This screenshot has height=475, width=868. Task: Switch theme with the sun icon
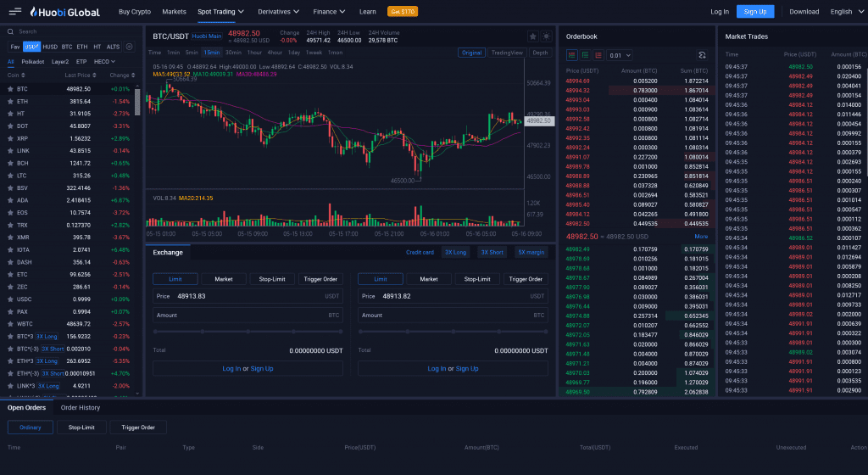(x=547, y=36)
